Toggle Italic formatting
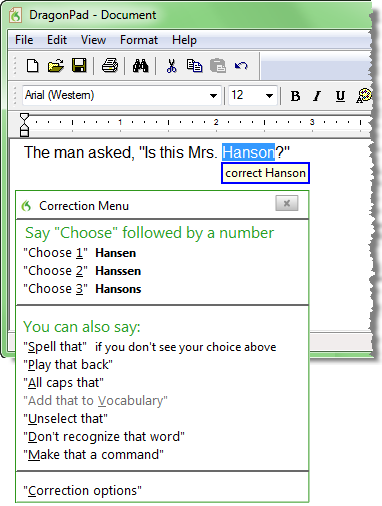The height and width of the screenshot is (506, 382). coord(317,96)
